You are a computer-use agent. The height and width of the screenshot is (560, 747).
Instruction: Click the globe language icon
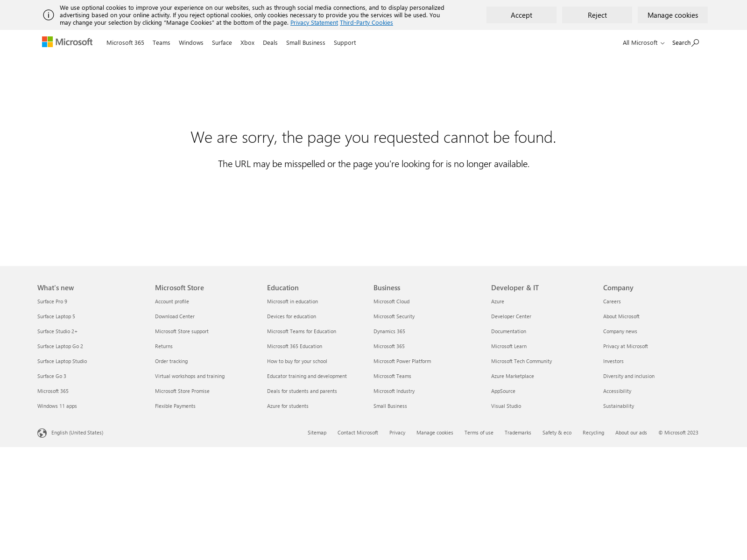(42, 433)
